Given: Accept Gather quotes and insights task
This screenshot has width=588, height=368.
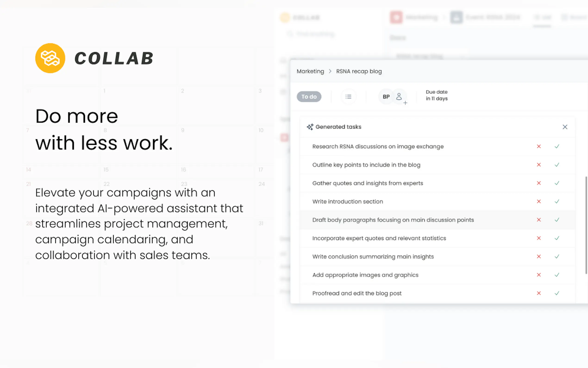Looking at the screenshot, I should click(x=557, y=183).
